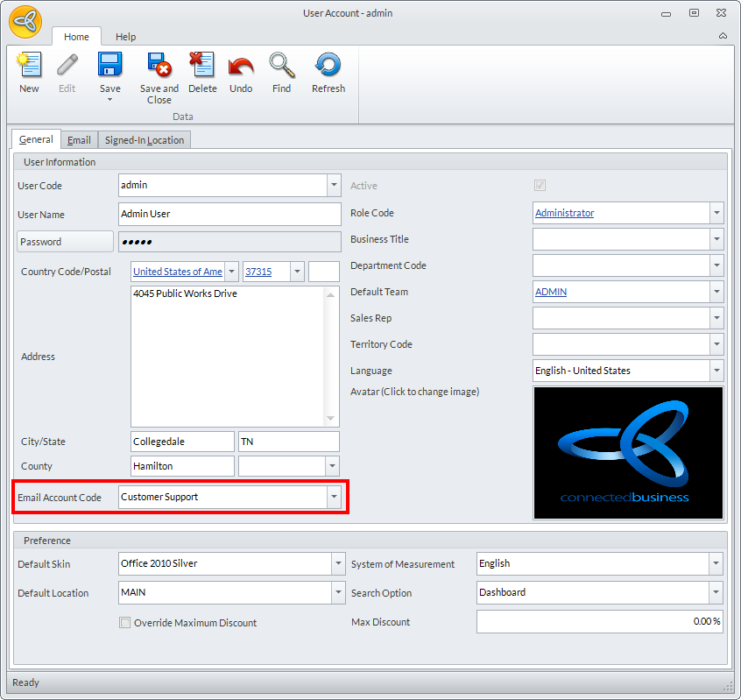
Task: Click the Save icon in ribbon
Action: click(109, 67)
